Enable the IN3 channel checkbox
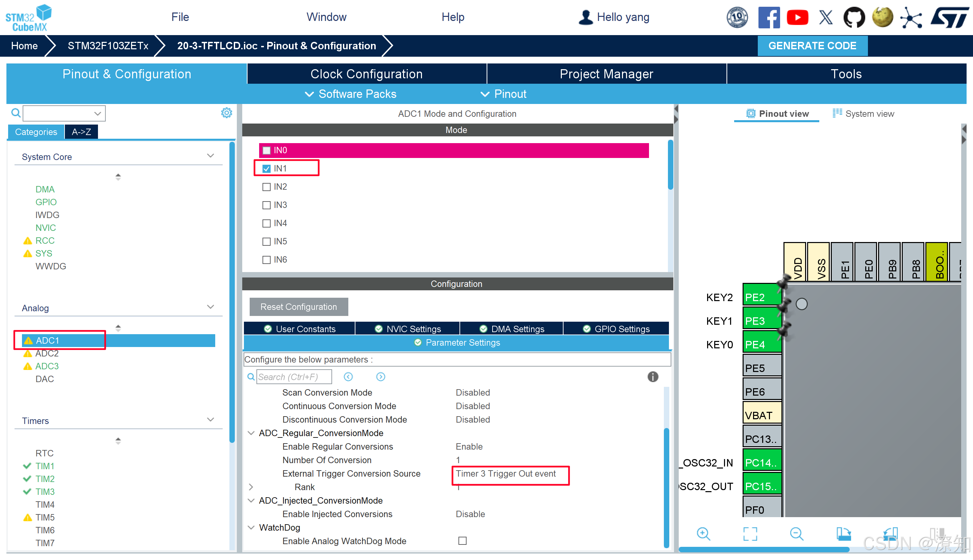 coord(266,205)
